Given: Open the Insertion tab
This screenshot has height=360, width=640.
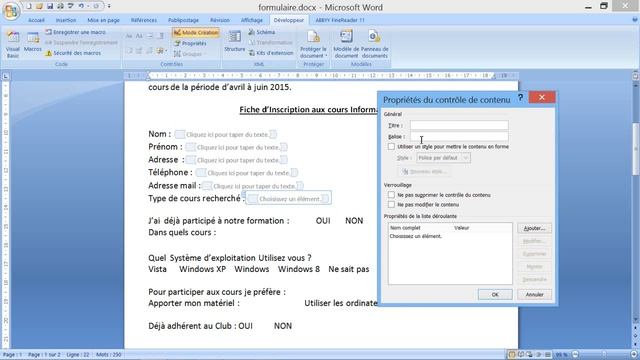Looking at the screenshot, I should [x=65, y=20].
